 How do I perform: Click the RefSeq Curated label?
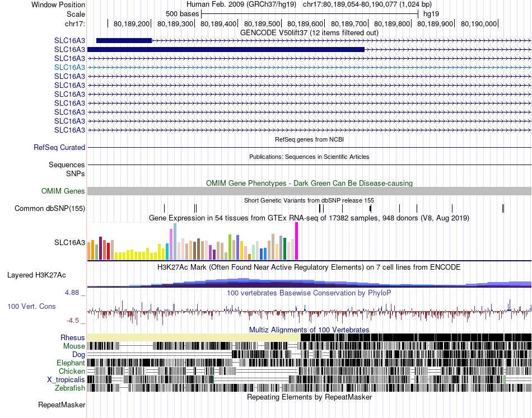tap(59, 148)
